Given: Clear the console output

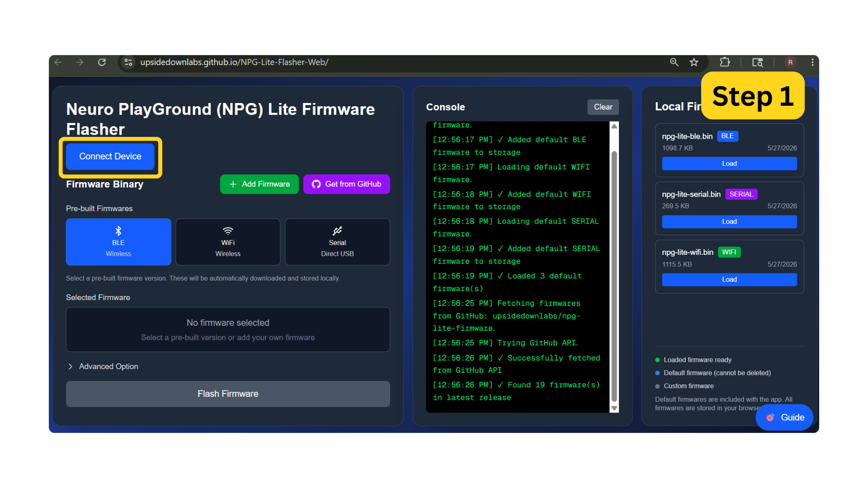Looking at the screenshot, I should (603, 107).
